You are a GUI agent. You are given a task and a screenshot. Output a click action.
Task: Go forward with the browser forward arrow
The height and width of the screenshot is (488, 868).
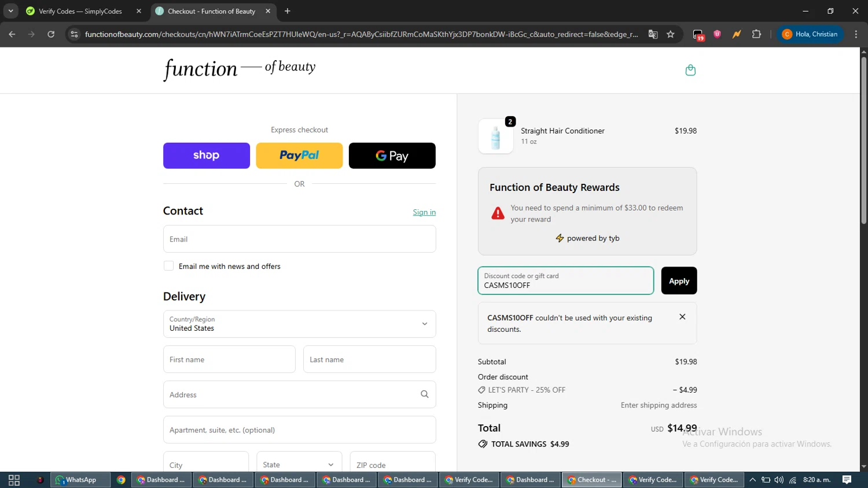(31, 34)
